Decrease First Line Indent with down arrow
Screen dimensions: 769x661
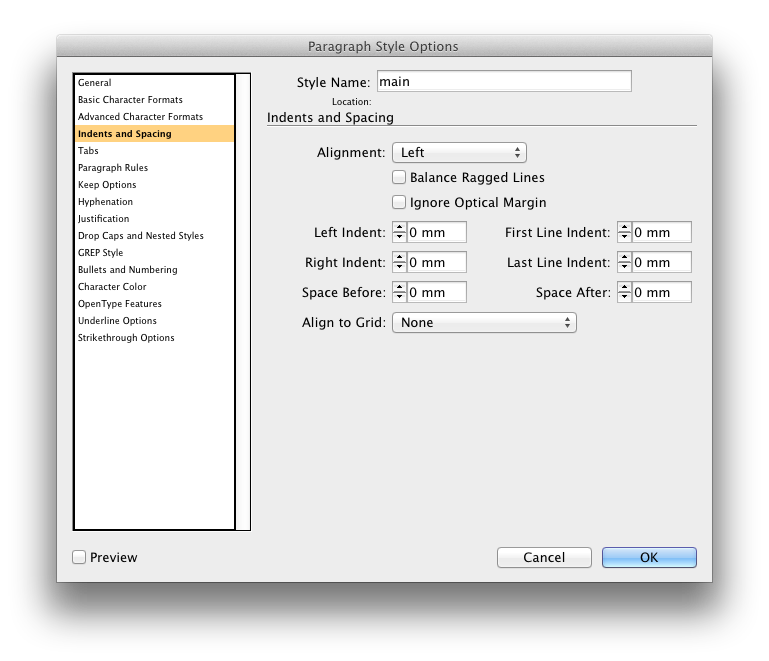point(624,237)
